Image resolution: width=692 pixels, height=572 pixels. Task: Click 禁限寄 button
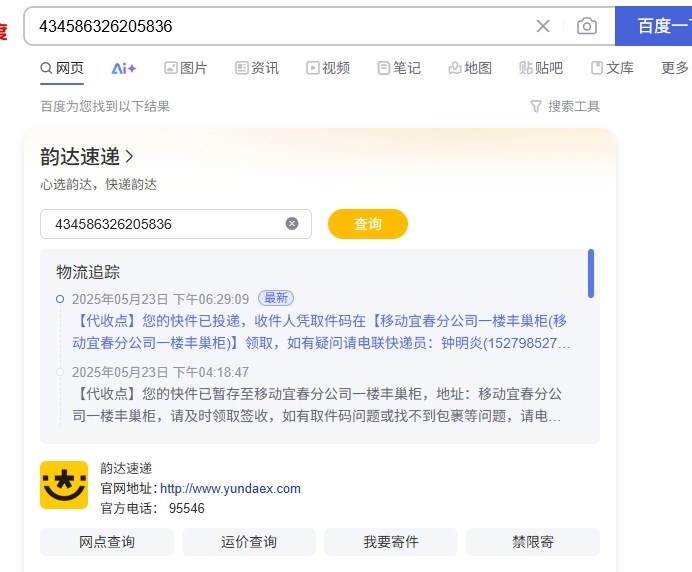(533, 542)
